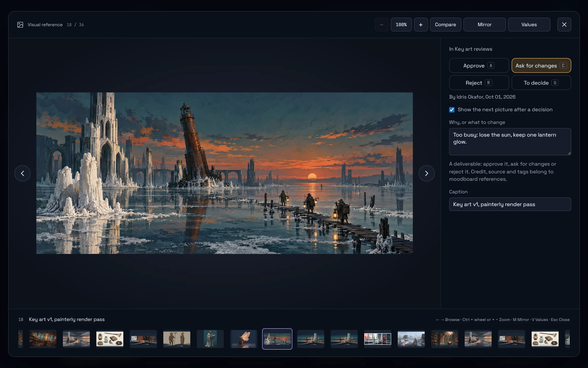588x368 pixels.
Task: Open the cabin interior with windows thumbnail
Action: pos(43,339)
